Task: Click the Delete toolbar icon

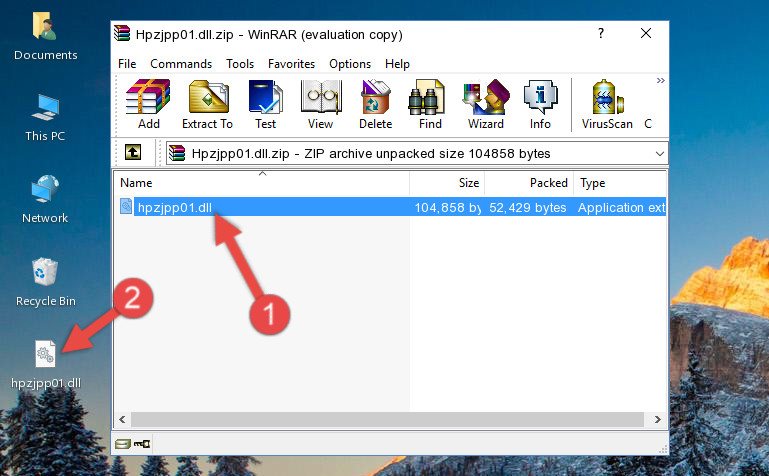Action: pos(375,104)
